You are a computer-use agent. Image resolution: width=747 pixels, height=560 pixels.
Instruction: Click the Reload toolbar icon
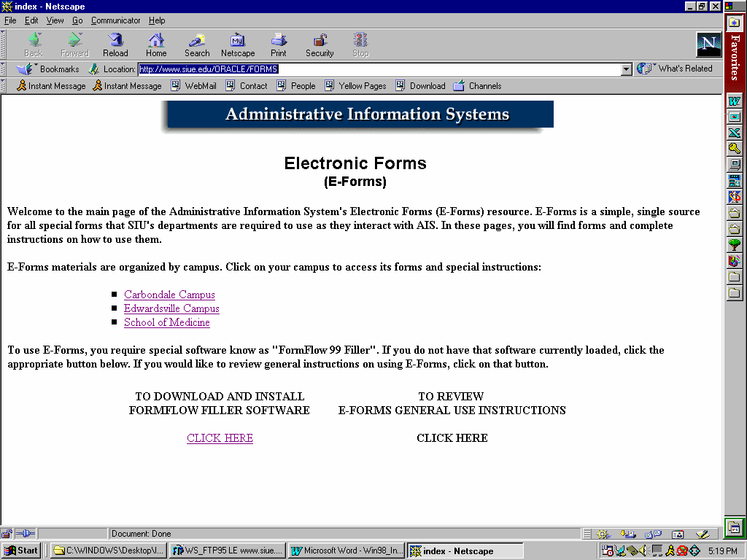click(x=115, y=44)
